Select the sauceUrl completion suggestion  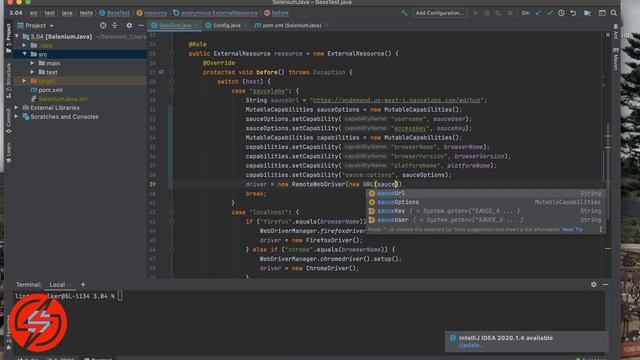pyautogui.click(x=485, y=193)
